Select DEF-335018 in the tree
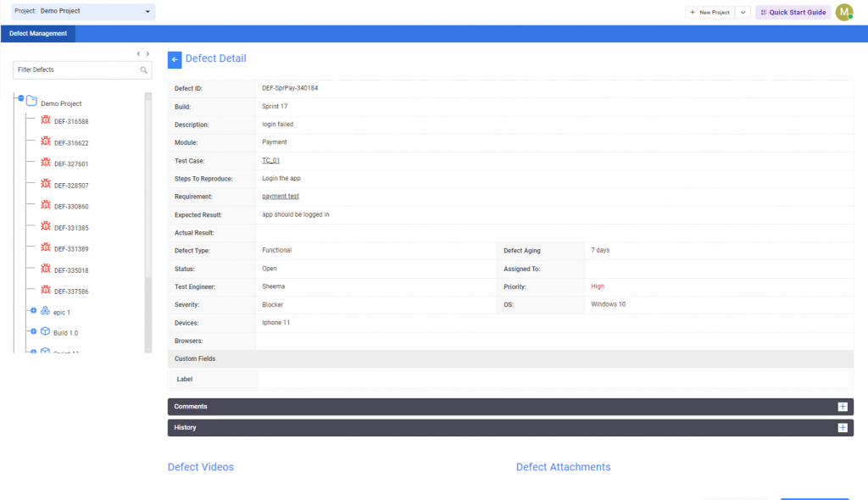This screenshot has width=868, height=500. click(71, 271)
